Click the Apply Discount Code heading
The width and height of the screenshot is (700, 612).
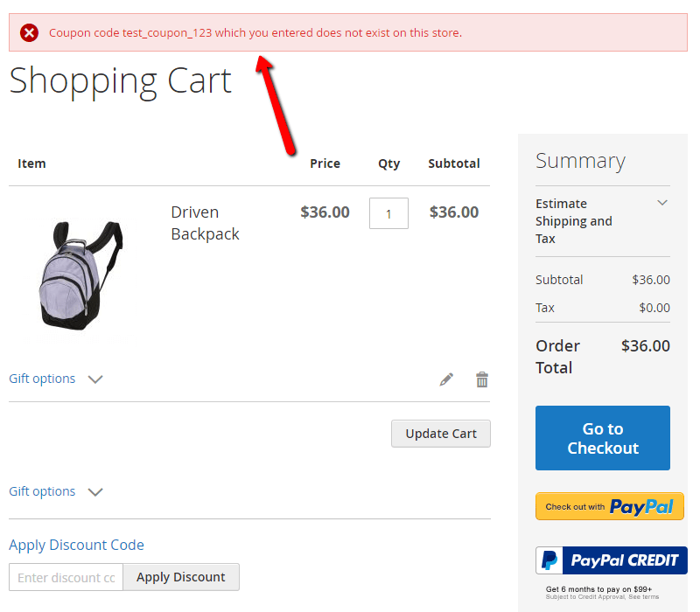coord(76,545)
